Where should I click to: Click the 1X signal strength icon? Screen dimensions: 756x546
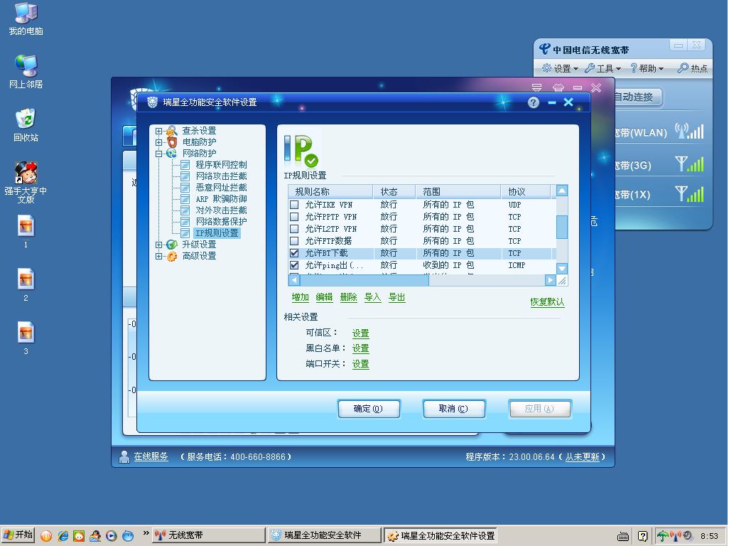pos(689,194)
